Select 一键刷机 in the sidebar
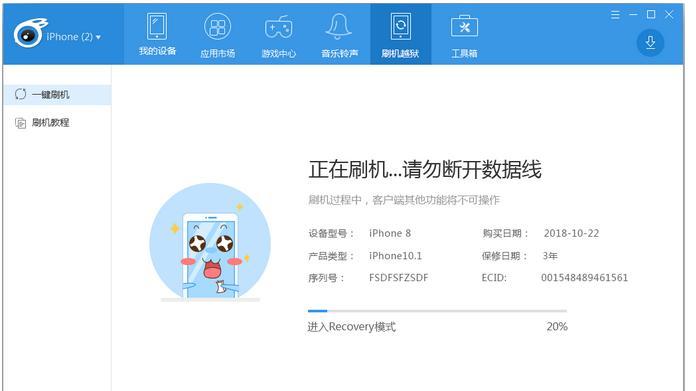696x391 pixels. (x=57, y=95)
